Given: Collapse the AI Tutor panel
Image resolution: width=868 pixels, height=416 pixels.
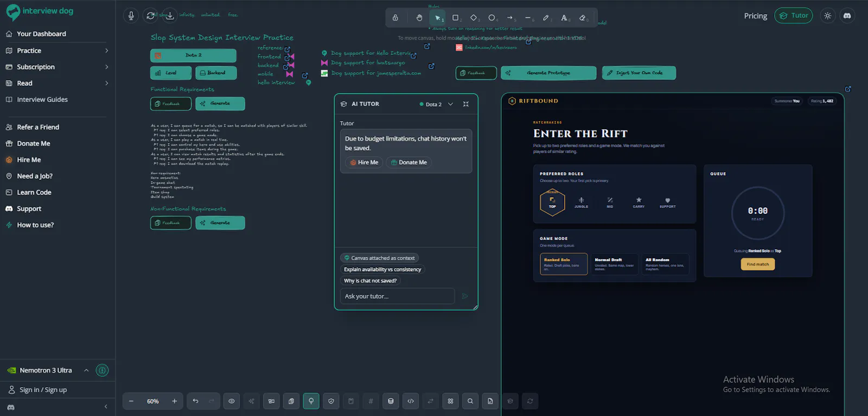Looking at the screenshot, I should click(x=466, y=104).
